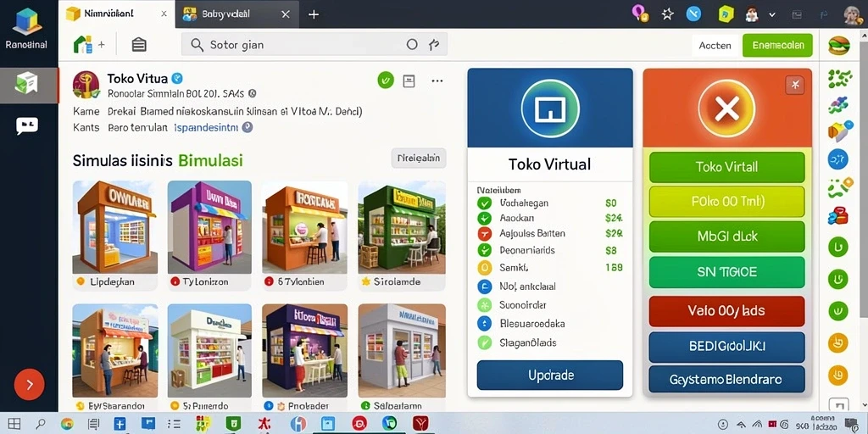Close the Nimnniakanl tab
Screen dimensions: 868x434
164,14
